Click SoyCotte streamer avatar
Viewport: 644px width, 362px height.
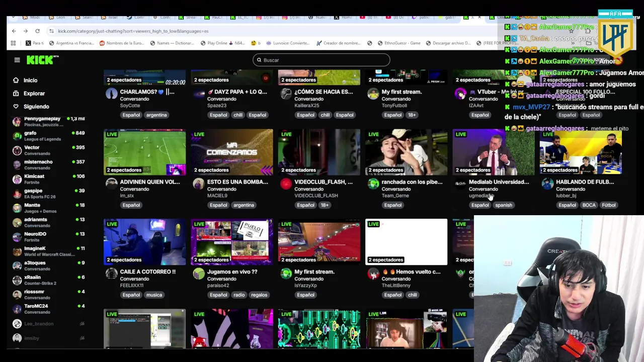point(111,94)
